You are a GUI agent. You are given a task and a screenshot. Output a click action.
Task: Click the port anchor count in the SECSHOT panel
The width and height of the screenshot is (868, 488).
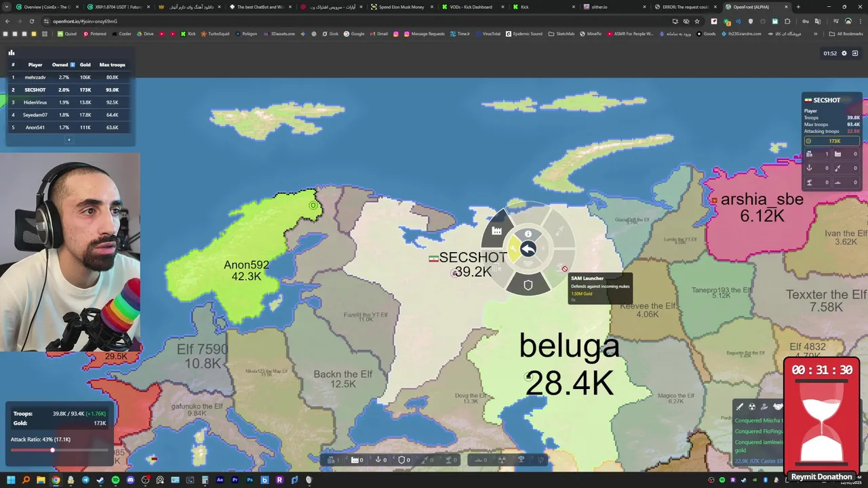(817, 168)
